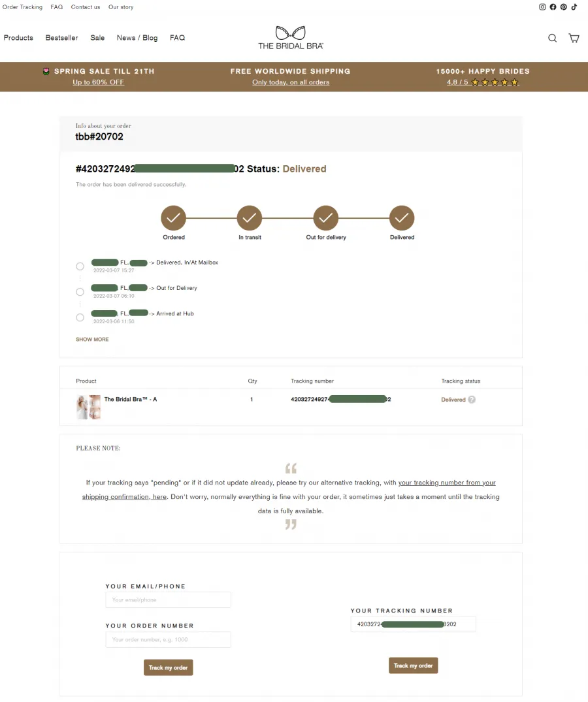Screen dimensions: 588x702
Task: Click the timestamp 2022-03-07 06:10
Action: (114, 296)
